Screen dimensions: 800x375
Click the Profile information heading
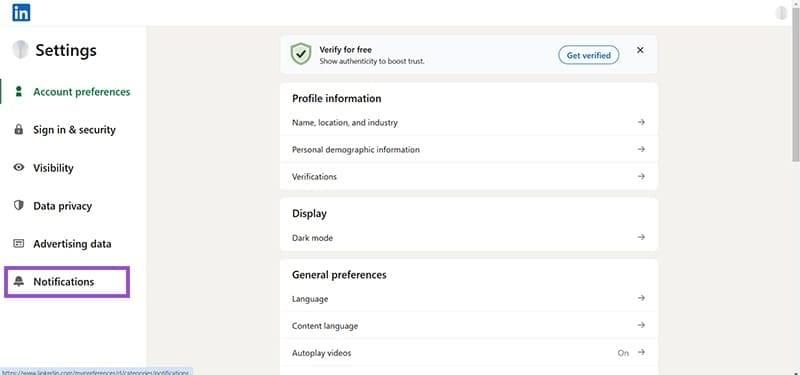(337, 98)
